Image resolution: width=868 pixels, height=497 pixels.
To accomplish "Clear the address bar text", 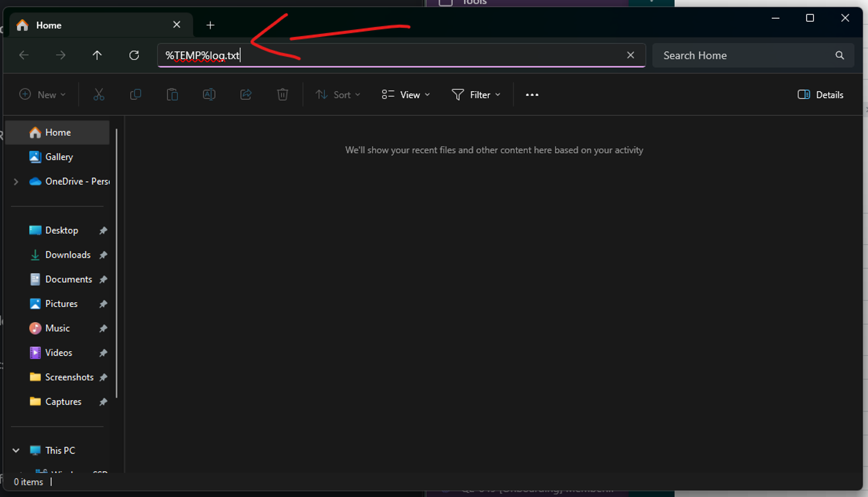I will (631, 55).
